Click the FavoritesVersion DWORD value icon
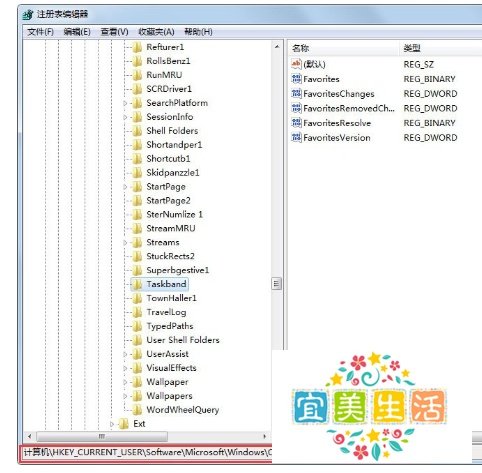The width and height of the screenshot is (482, 473). pyautogui.click(x=296, y=137)
